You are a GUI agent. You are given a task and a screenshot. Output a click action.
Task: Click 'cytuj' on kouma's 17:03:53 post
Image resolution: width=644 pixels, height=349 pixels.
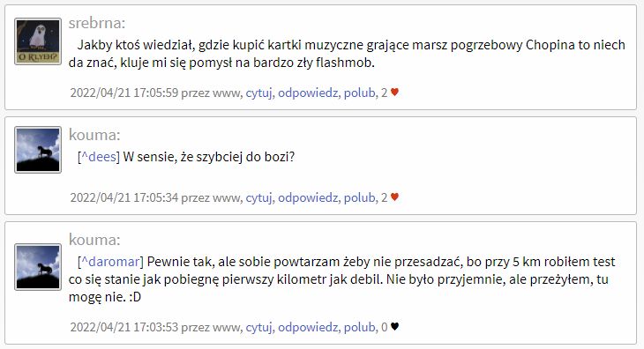tap(258, 328)
